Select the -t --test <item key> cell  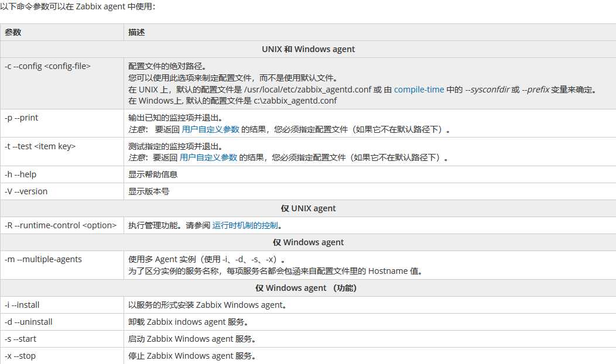(x=61, y=152)
